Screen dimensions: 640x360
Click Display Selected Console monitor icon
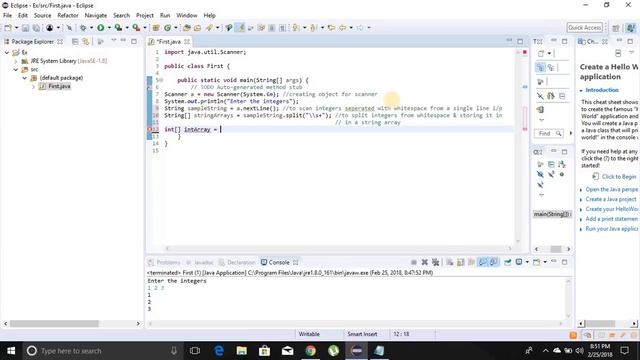(x=519, y=262)
